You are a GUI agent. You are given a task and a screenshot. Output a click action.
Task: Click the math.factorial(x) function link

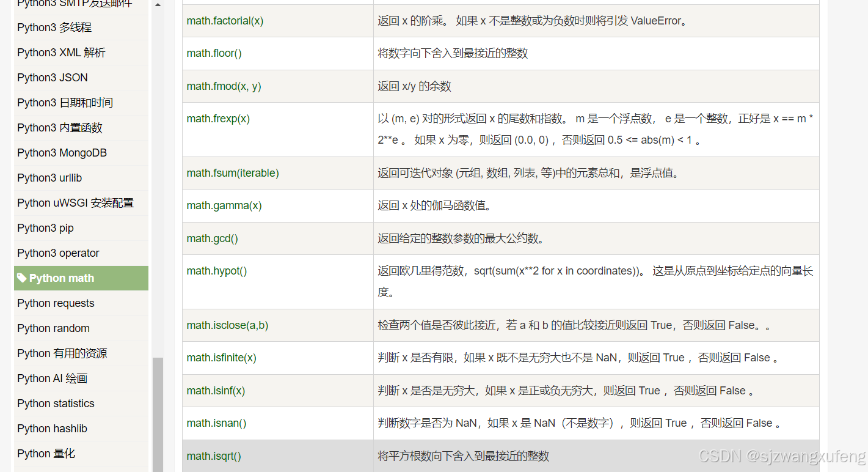pos(224,20)
